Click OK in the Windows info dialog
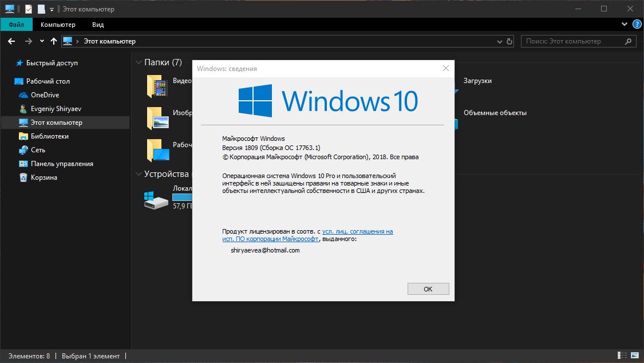Image resolution: width=644 pixels, height=363 pixels. (x=428, y=289)
